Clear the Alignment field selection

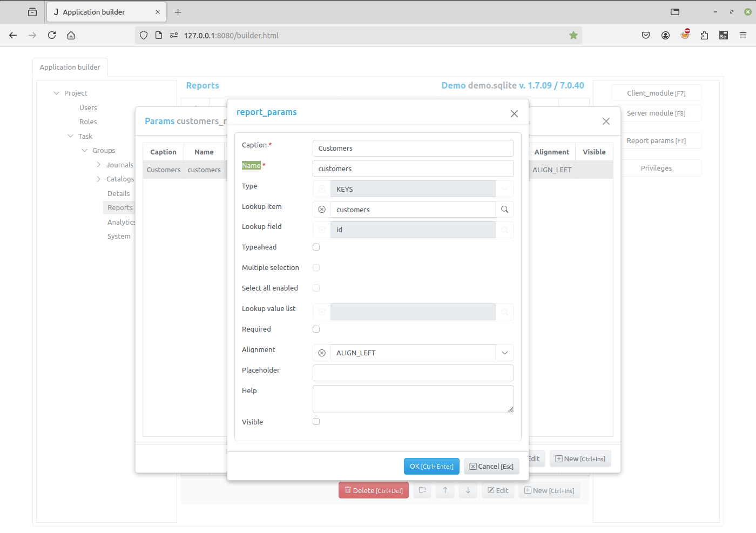click(x=322, y=353)
